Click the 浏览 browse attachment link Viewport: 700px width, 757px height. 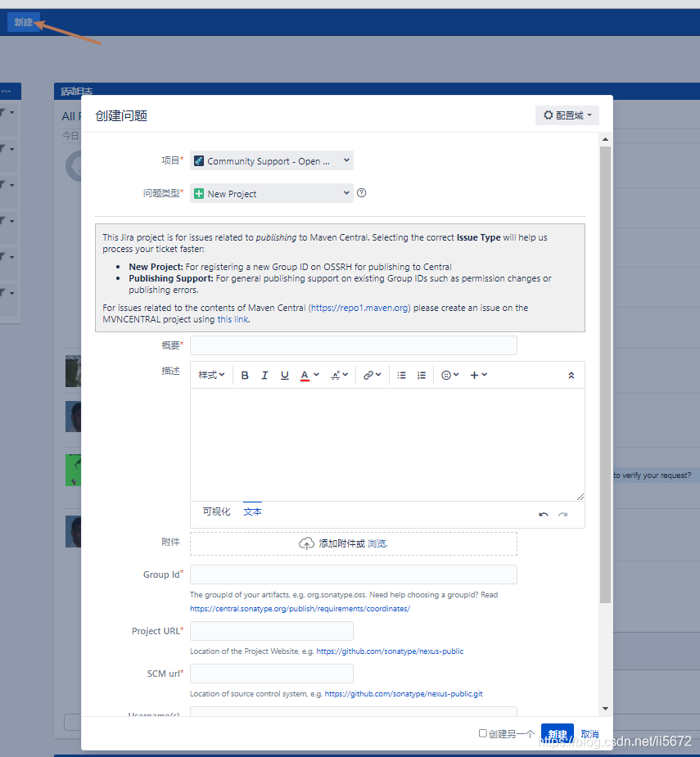[x=377, y=543]
